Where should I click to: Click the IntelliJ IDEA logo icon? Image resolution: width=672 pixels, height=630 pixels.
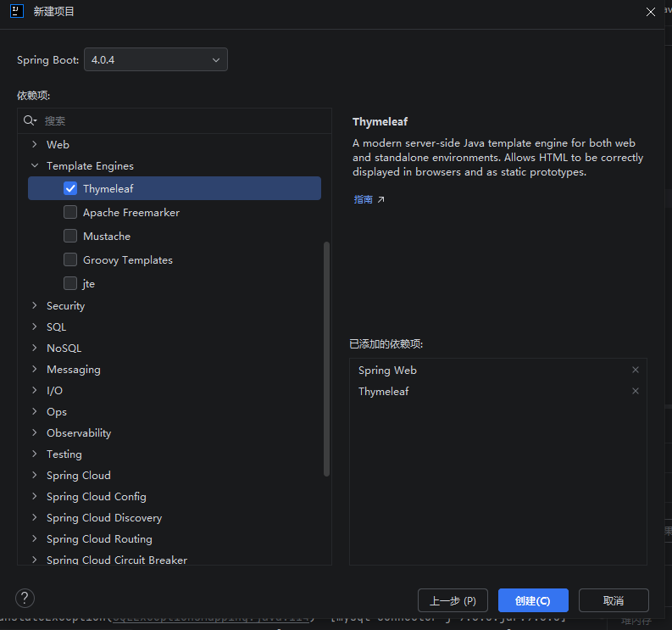(17, 11)
